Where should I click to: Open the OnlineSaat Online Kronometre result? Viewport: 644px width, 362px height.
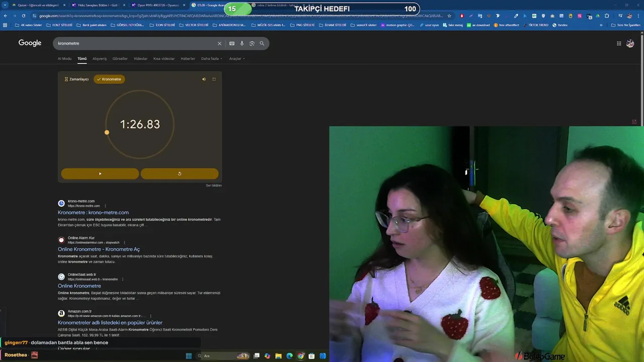pyautogui.click(x=79, y=286)
